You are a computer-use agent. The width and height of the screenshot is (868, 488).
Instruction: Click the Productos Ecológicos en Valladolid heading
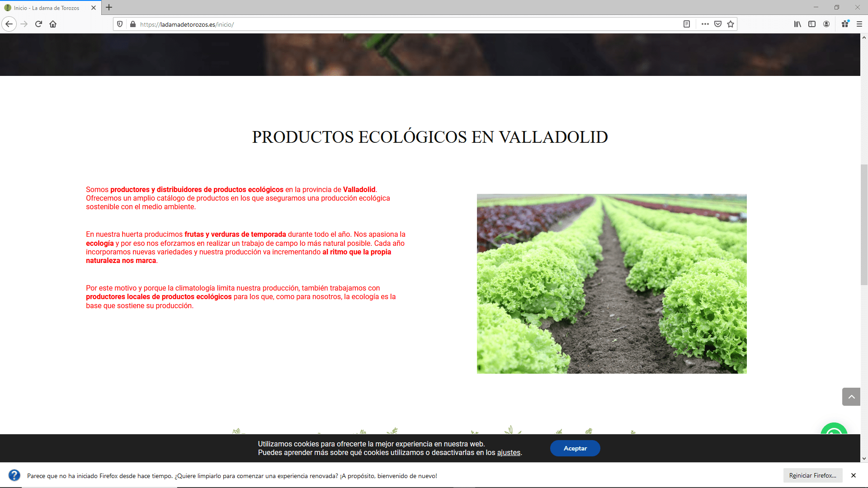430,137
